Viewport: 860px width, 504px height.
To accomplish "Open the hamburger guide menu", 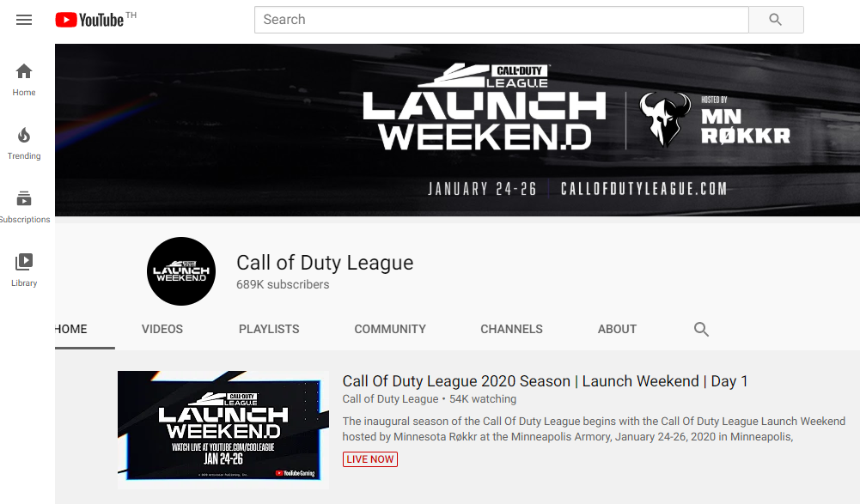I will tap(23, 21).
